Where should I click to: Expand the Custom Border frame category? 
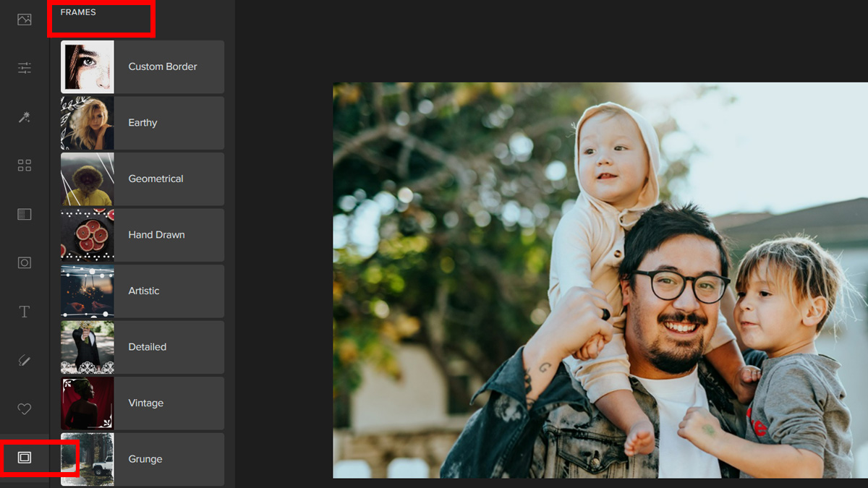pyautogui.click(x=163, y=67)
